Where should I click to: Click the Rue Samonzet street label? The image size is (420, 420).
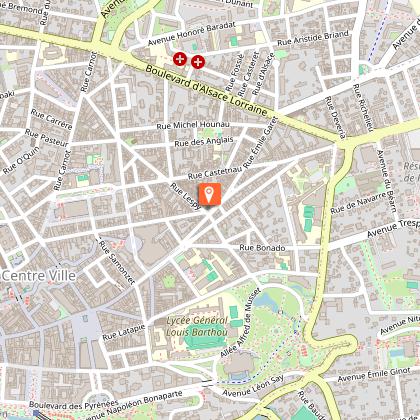point(117,263)
